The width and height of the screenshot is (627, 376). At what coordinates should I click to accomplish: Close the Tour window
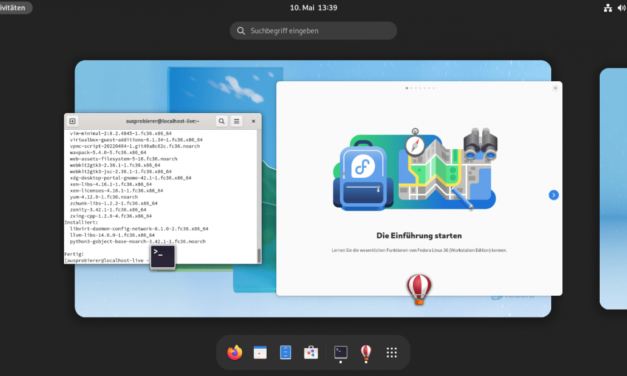pos(555,88)
